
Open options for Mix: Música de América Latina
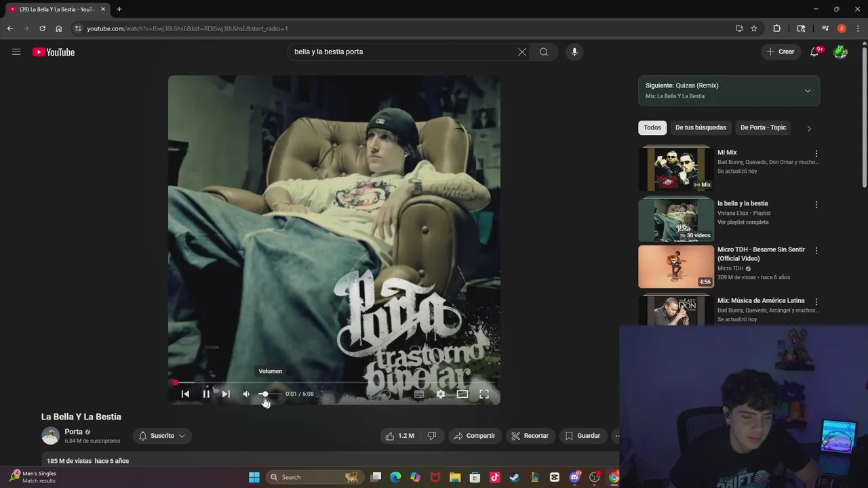pos(816,302)
